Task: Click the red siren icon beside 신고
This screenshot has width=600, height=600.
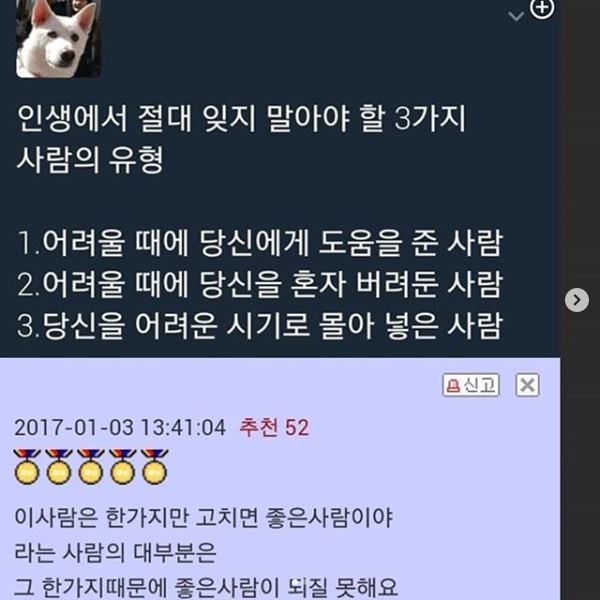Action: point(453,385)
